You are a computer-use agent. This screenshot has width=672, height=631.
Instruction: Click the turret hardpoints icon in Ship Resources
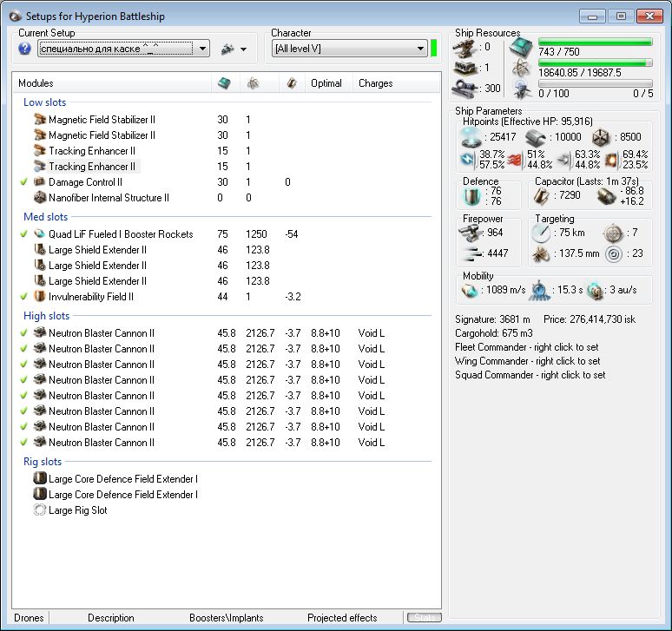pos(465,48)
